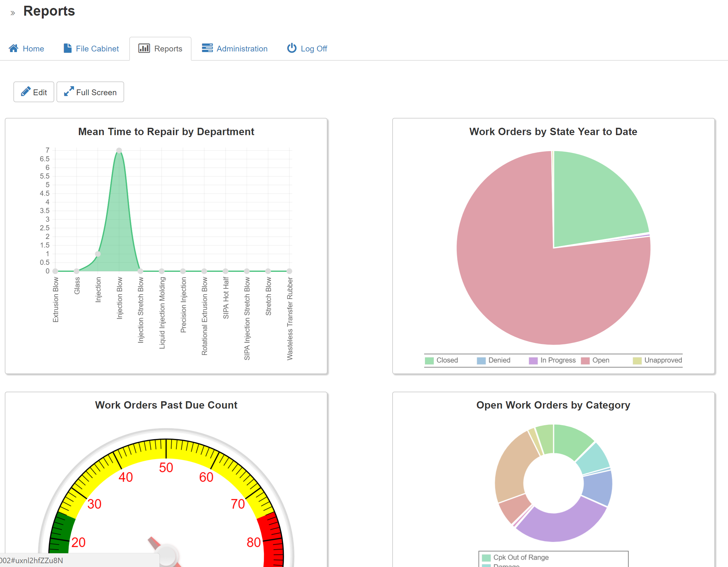
Task: Click the Injection Blow peak data point
Action: [119, 150]
